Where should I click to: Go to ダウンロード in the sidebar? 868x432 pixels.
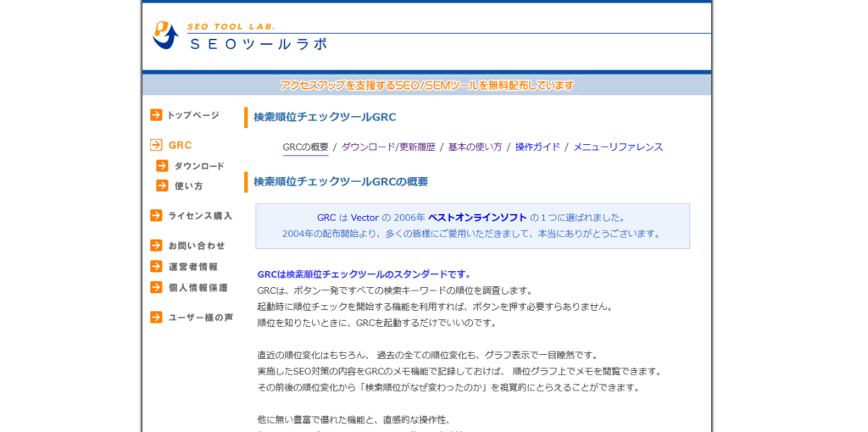[x=199, y=166]
